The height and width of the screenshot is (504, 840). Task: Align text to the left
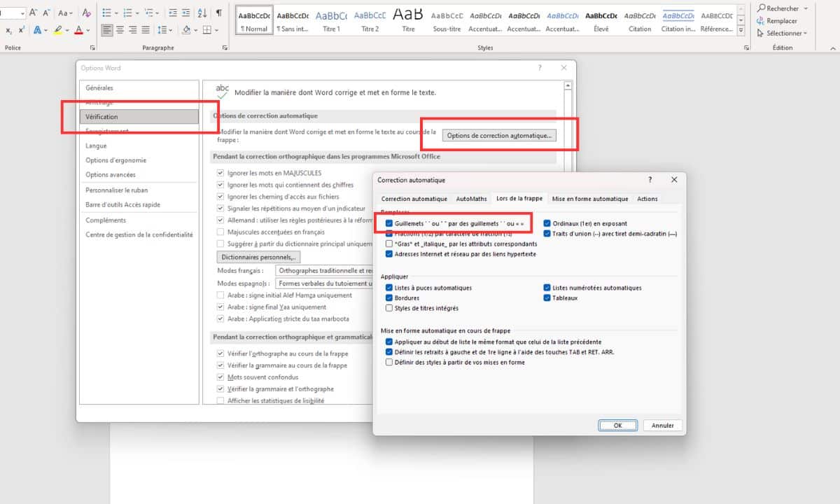click(x=107, y=30)
